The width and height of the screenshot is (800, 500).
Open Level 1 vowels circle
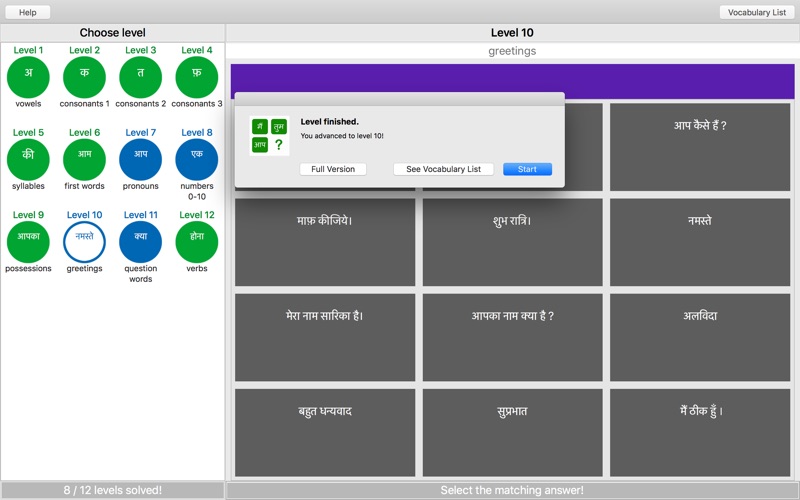point(28,77)
